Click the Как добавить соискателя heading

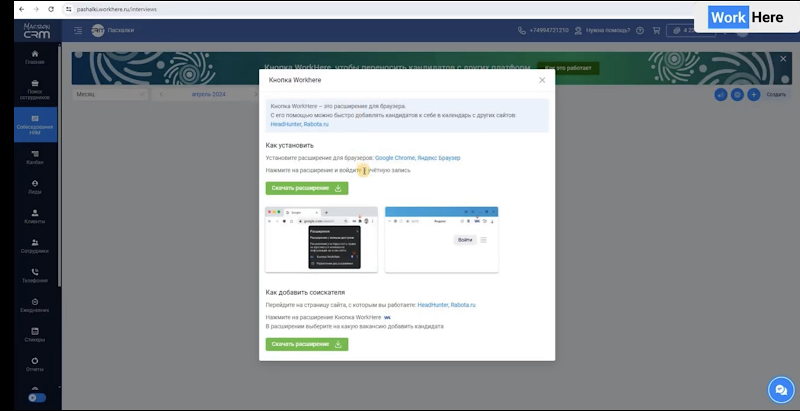pos(305,292)
